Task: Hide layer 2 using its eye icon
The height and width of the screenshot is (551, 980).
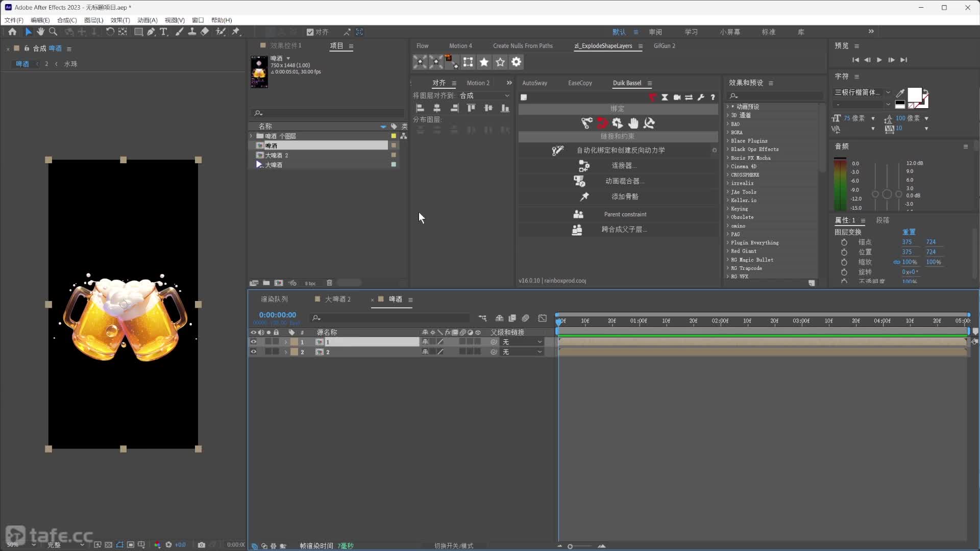Action: coord(253,352)
